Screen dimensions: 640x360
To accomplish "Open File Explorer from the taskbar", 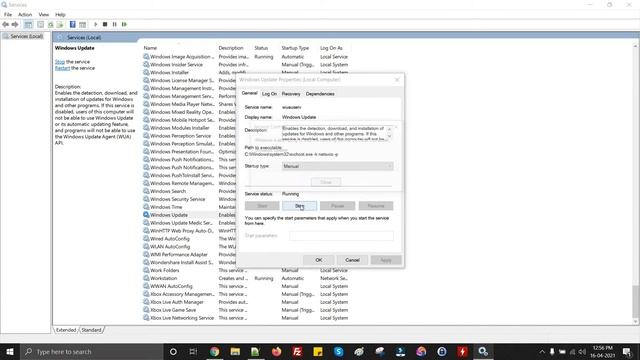I will [x=235, y=351].
